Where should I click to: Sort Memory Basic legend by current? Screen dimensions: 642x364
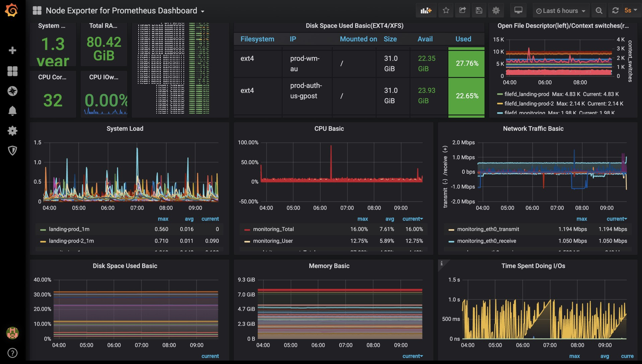[412, 356]
